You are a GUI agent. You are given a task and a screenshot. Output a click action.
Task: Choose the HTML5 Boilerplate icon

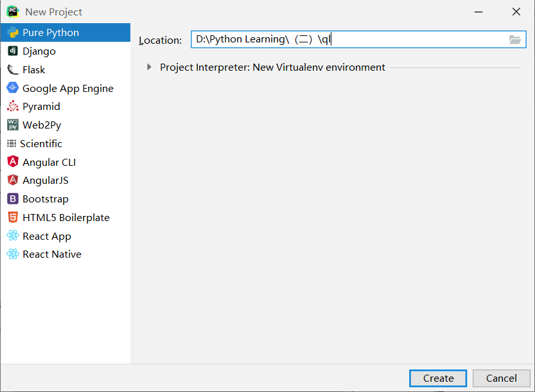tap(13, 217)
